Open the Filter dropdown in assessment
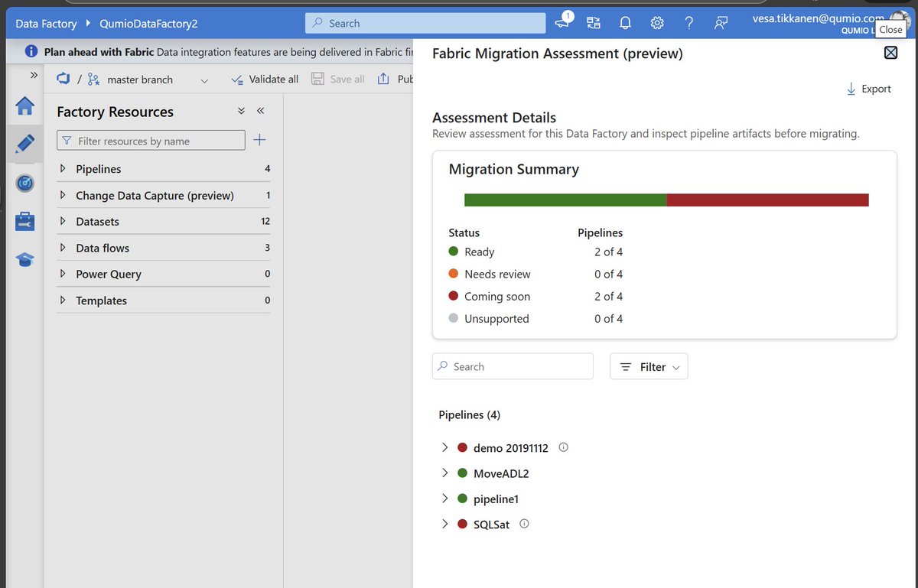Image resolution: width=918 pixels, height=588 pixels. click(649, 366)
